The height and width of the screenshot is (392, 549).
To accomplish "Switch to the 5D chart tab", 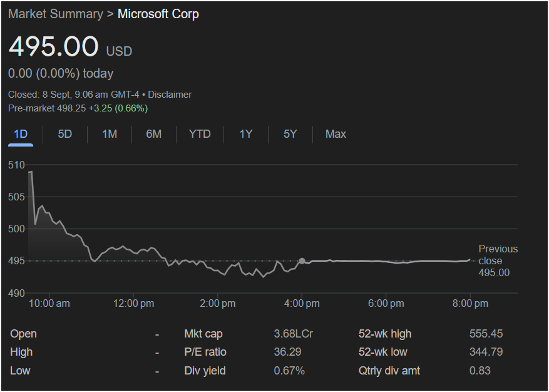I will (64, 134).
